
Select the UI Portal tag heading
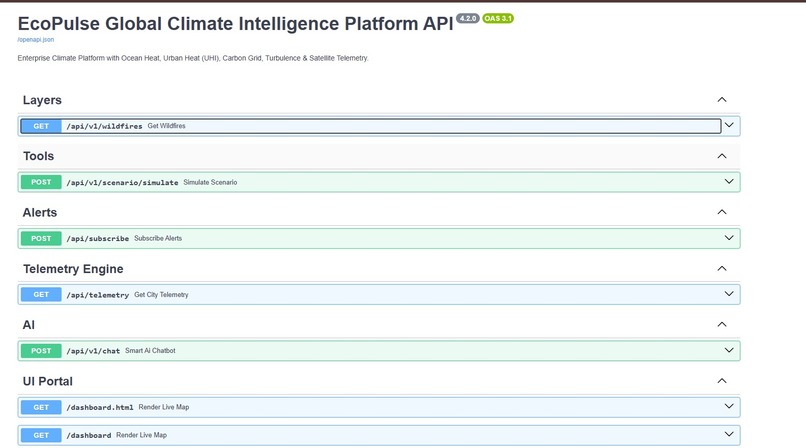coord(47,381)
